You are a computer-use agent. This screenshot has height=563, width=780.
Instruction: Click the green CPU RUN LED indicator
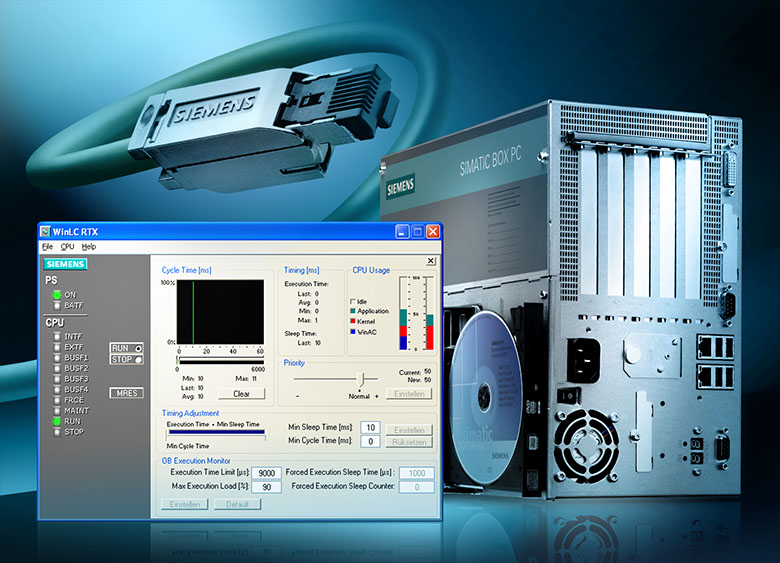(x=56, y=422)
